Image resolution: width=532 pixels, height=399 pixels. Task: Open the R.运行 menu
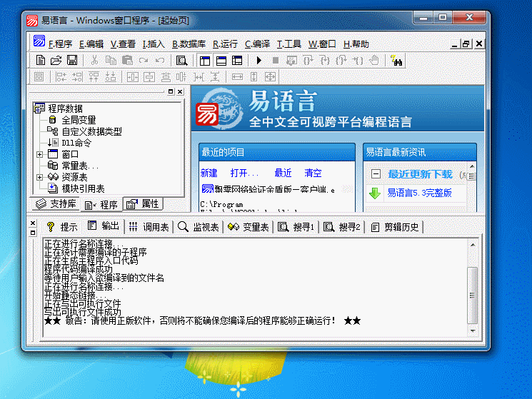pos(225,44)
